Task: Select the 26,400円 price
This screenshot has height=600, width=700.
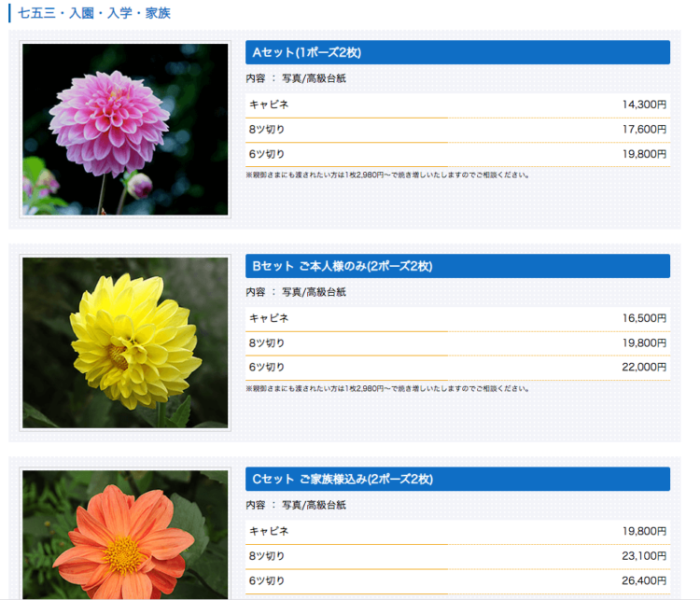Action: (644, 580)
